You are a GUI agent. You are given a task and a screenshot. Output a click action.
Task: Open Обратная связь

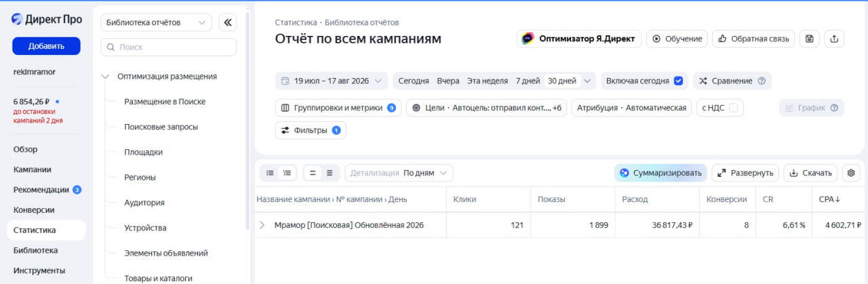pyautogui.click(x=753, y=39)
